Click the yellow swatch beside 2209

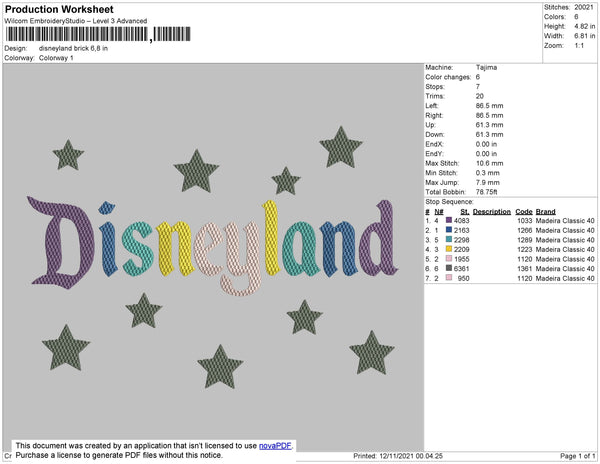click(x=449, y=249)
